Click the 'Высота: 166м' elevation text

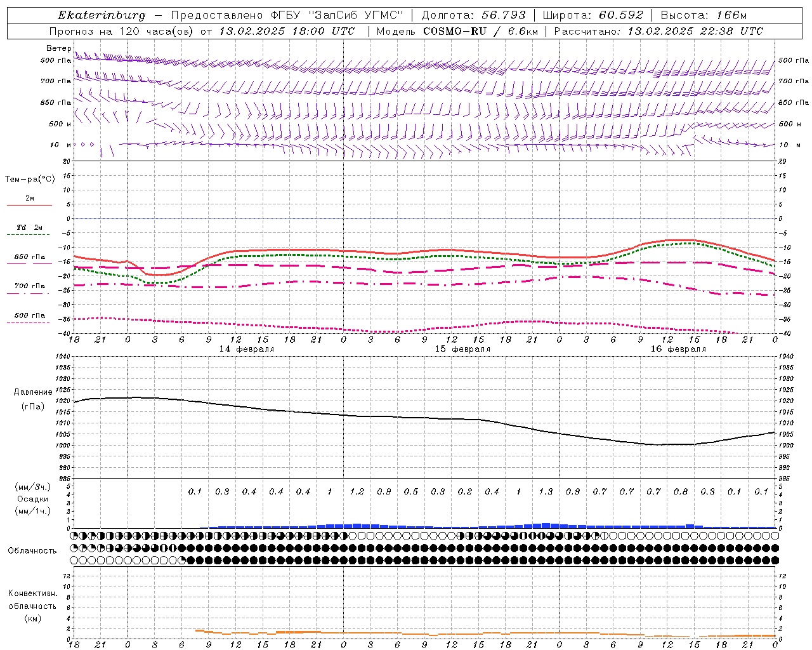pyautogui.click(x=704, y=15)
